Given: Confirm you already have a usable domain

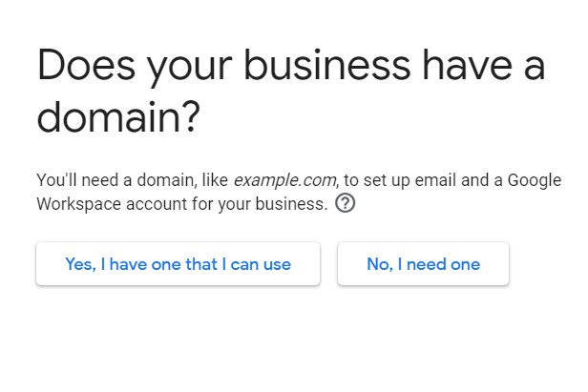Looking at the screenshot, I should [x=178, y=264].
